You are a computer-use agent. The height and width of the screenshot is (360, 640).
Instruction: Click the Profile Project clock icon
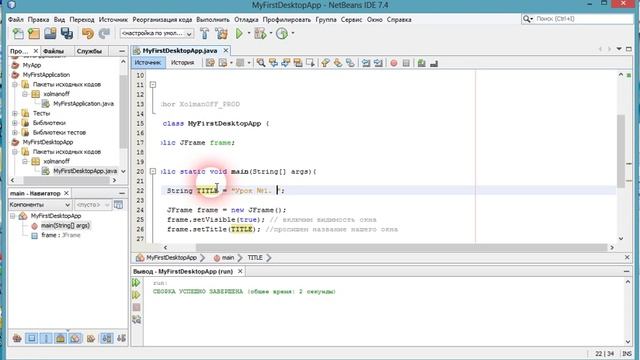point(282,33)
